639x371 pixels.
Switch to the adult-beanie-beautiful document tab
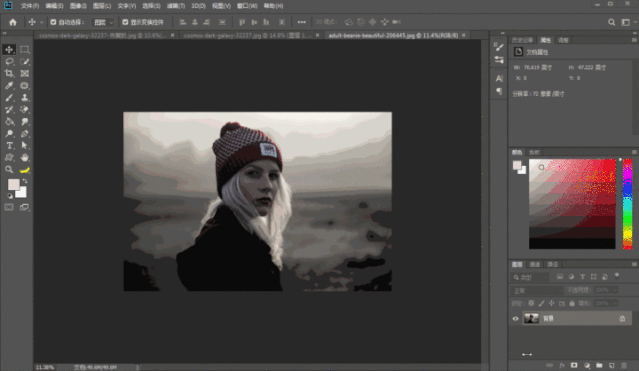[393, 35]
